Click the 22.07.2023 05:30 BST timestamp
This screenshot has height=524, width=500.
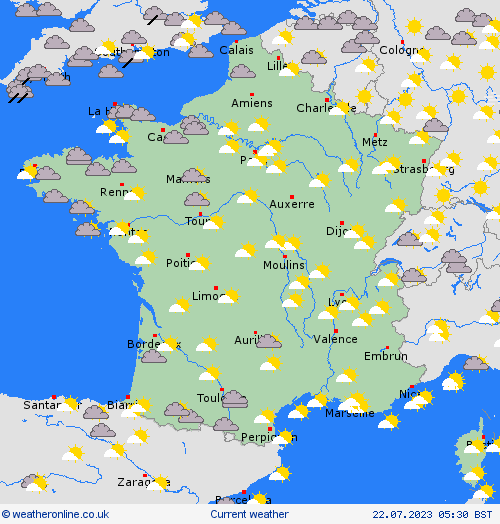[432, 514]
